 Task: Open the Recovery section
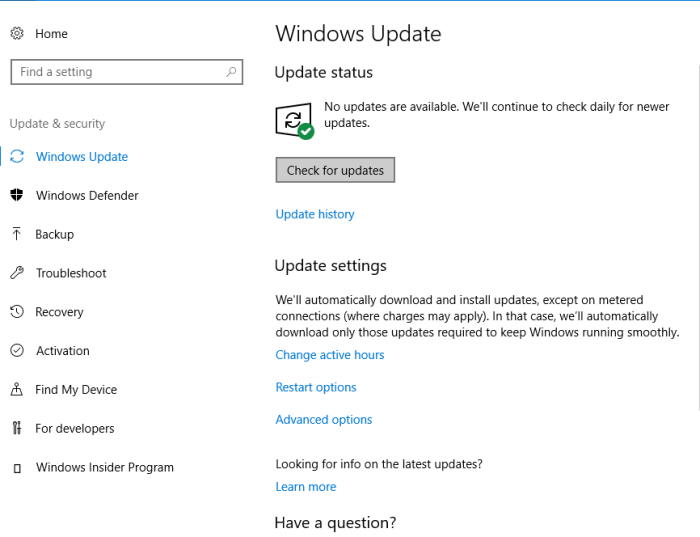pyautogui.click(x=59, y=312)
